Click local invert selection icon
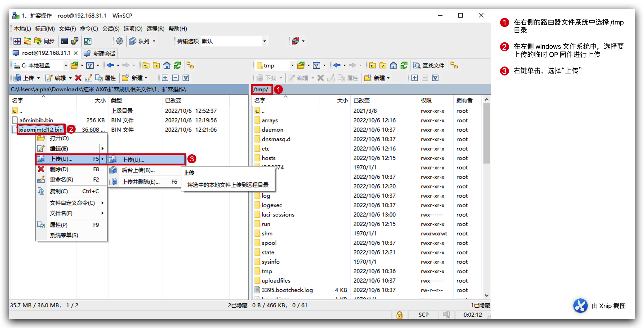The height and width of the screenshot is (328, 644). [x=186, y=78]
